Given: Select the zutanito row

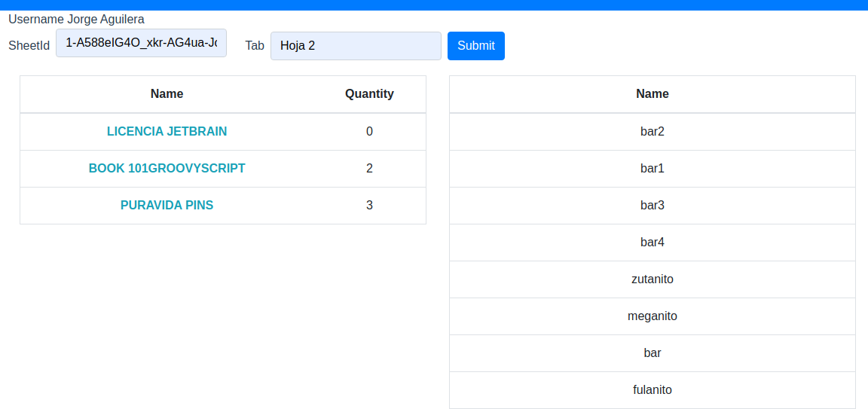Looking at the screenshot, I should click(x=652, y=279).
